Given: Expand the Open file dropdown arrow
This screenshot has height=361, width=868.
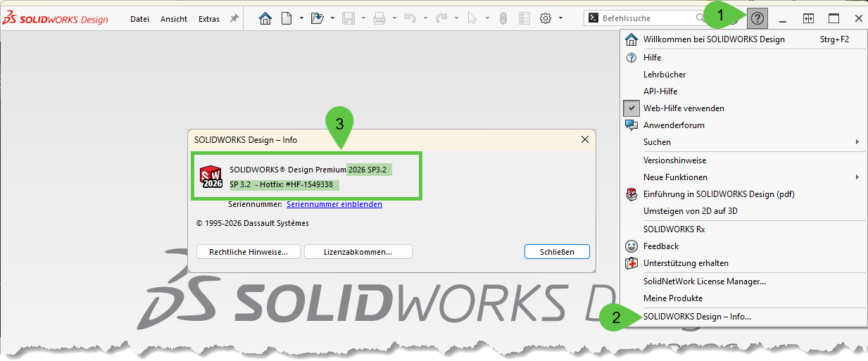Looking at the screenshot, I should (x=332, y=19).
